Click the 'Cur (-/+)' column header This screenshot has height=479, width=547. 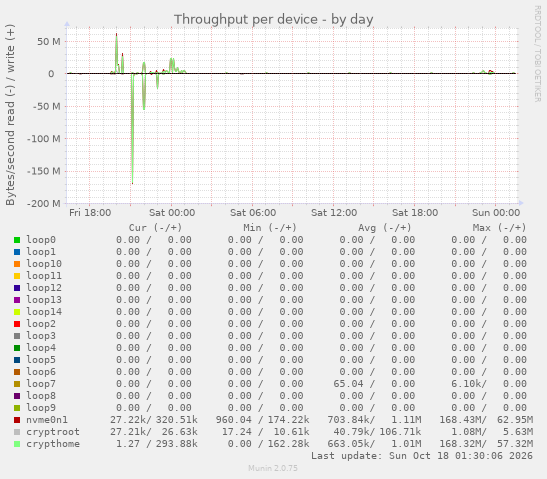coord(155,228)
